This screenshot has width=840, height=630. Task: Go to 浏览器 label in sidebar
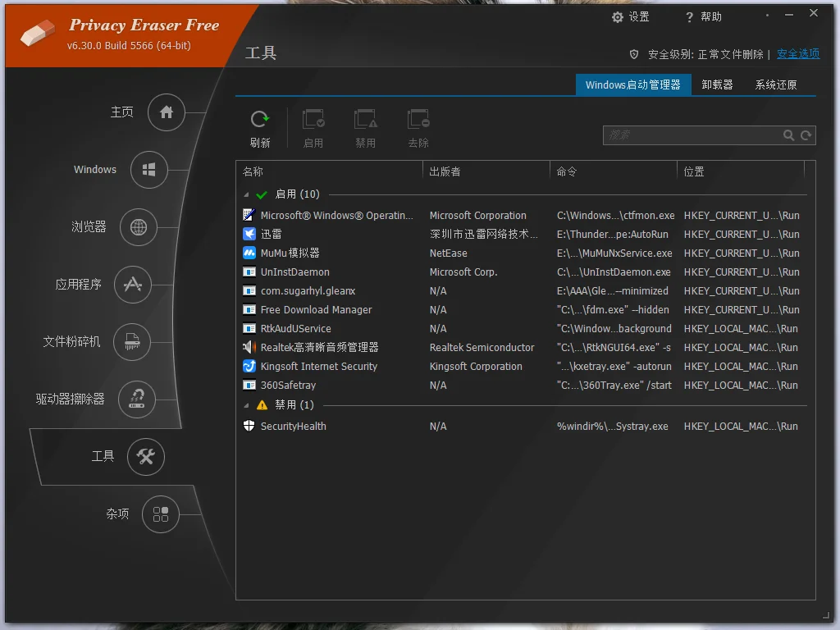click(89, 226)
